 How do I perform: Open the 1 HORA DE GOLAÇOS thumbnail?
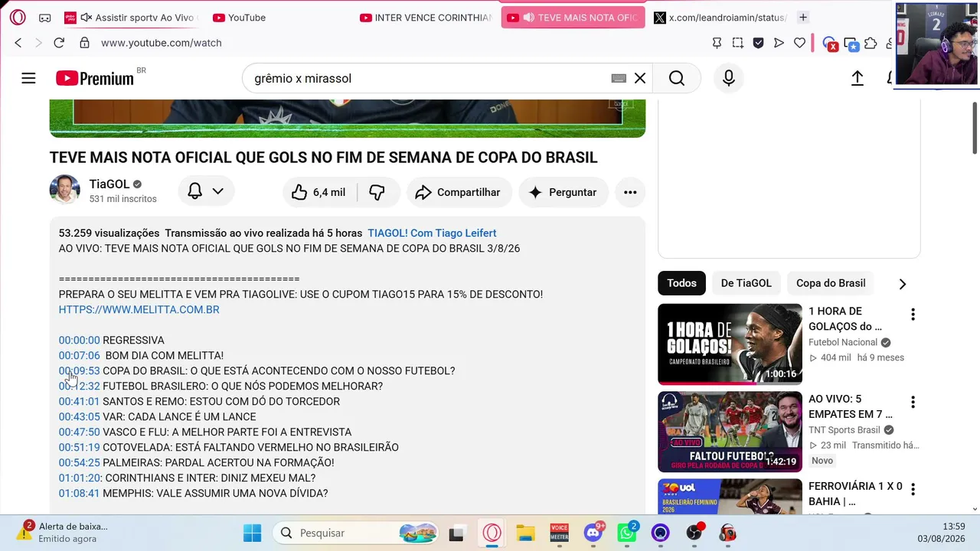click(x=730, y=344)
